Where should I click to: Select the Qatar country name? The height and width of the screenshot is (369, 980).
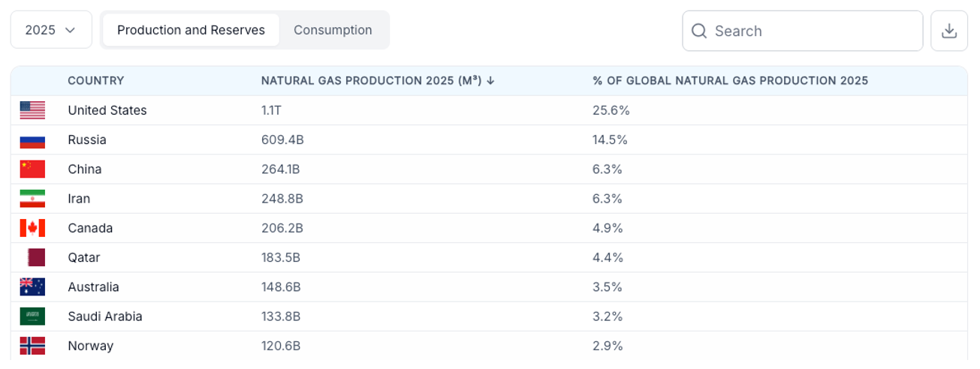pos(84,257)
